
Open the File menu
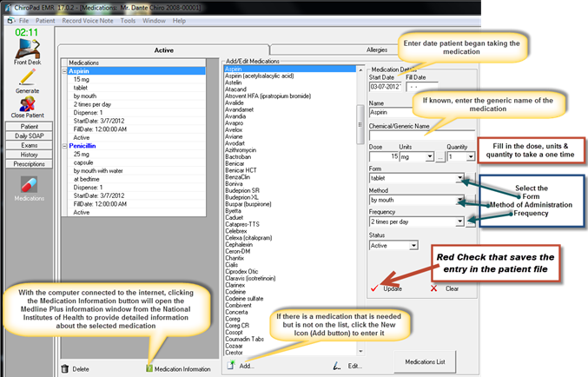pos(23,21)
